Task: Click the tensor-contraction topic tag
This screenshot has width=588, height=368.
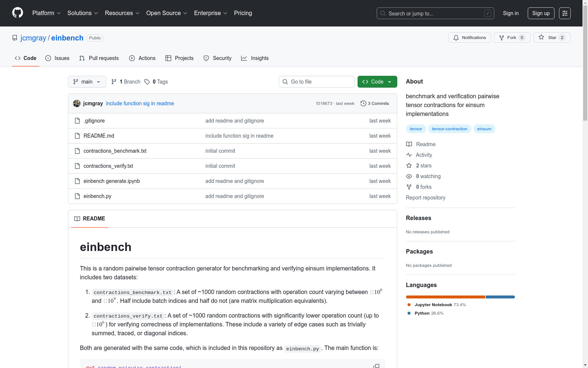Action: click(449, 129)
